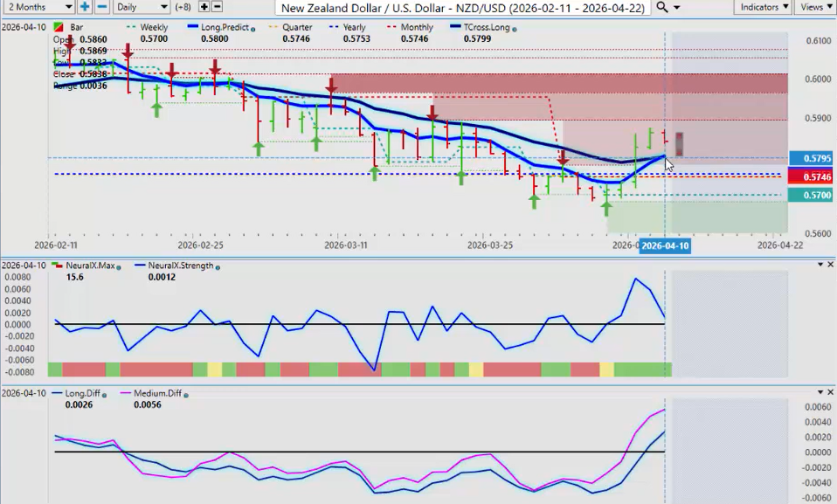Toggle the Long.Predict legend entry
Screen dimensions: 837x504
(x=218, y=28)
